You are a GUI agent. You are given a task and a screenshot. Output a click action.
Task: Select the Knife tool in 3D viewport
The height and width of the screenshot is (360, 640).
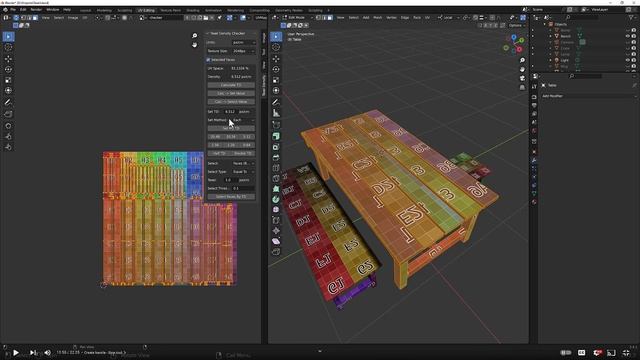click(x=276, y=178)
